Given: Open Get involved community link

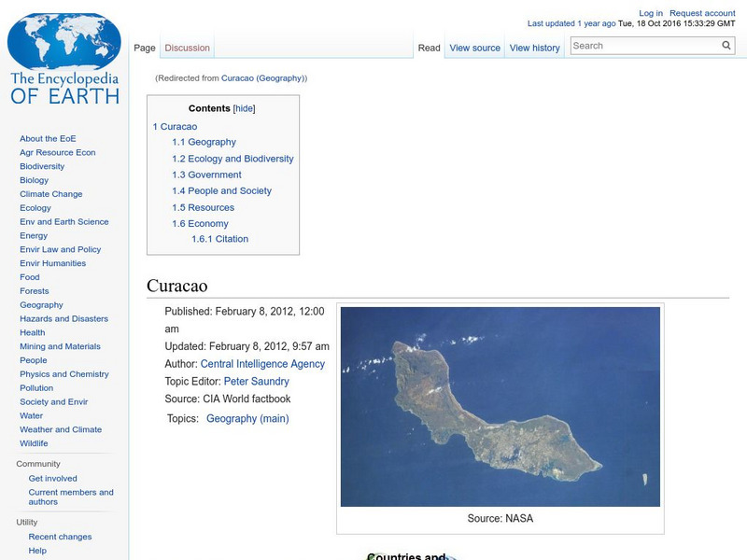Looking at the screenshot, I should [52, 478].
